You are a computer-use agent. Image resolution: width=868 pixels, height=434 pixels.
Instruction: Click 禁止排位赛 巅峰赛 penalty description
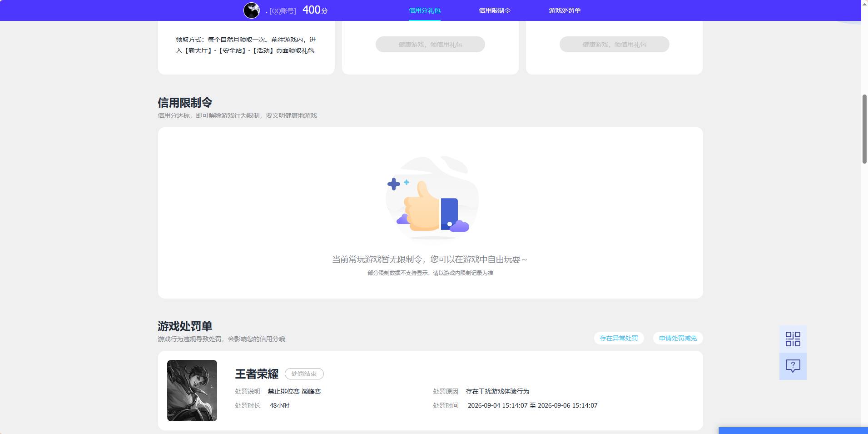[294, 391]
